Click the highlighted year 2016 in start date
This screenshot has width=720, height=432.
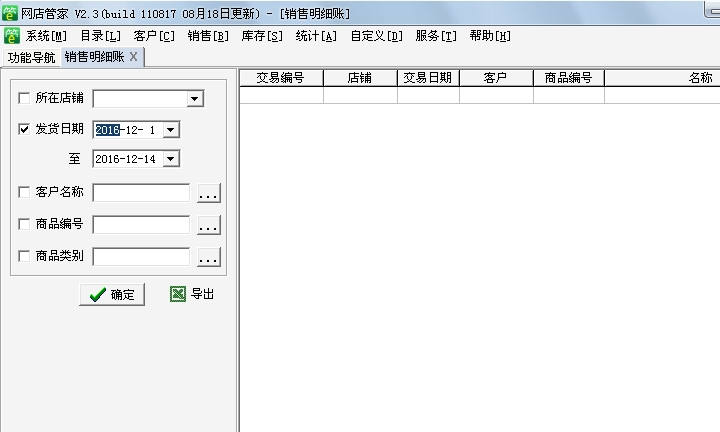(107, 130)
